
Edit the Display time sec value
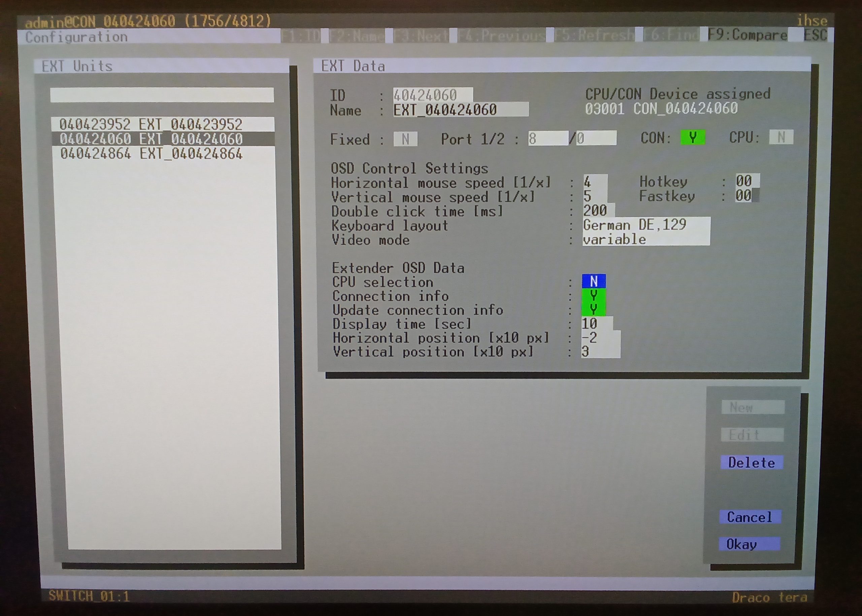click(596, 324)
